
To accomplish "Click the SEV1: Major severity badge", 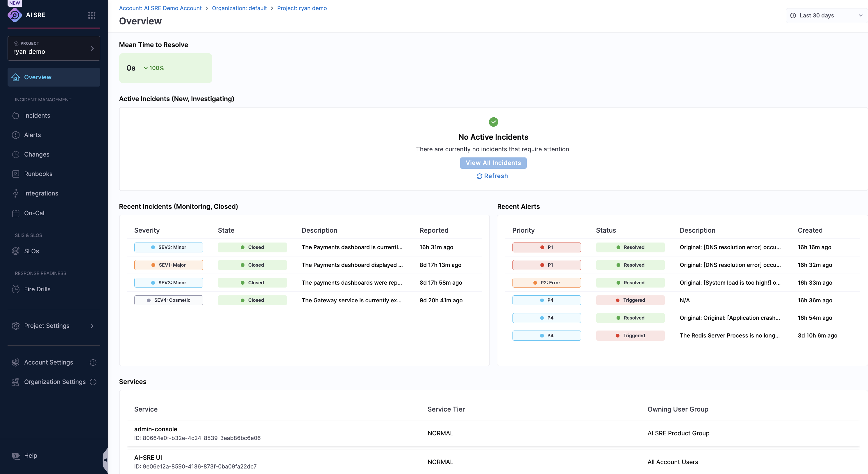I will point(169,265).
